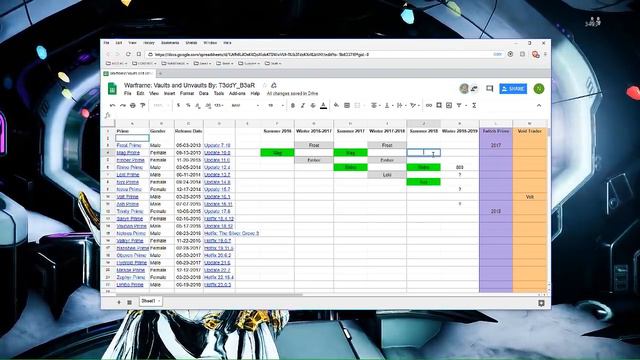The width and height of the screenshot is (640, 360).
Task: Open the Sheets Format menu
Action: (187, 93)
